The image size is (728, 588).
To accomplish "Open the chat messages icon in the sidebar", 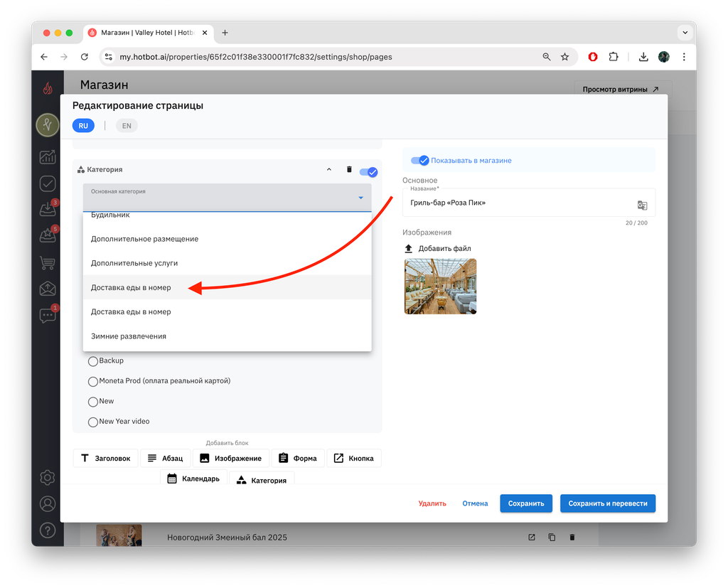I will click(x=48, y=316).
